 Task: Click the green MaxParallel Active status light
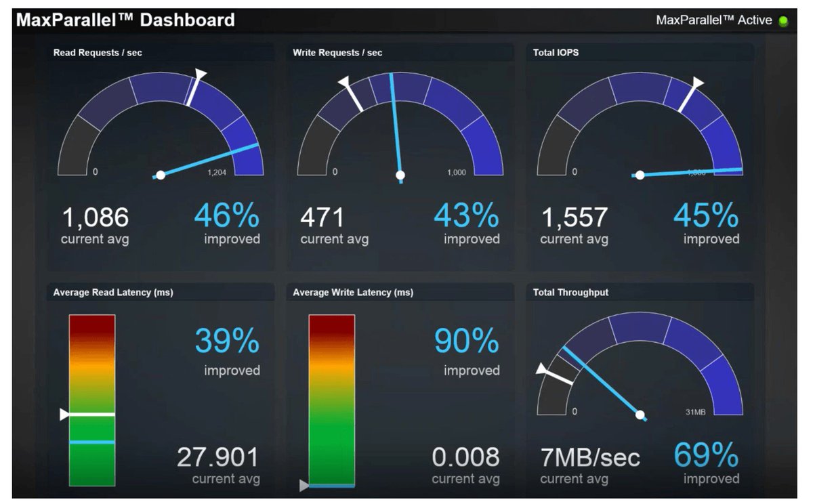point(783,21)
